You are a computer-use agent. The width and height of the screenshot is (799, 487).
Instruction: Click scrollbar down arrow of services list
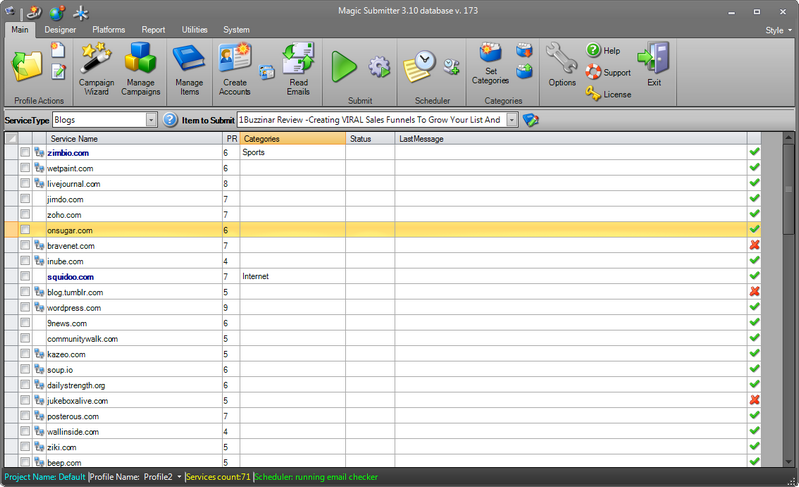788,462
